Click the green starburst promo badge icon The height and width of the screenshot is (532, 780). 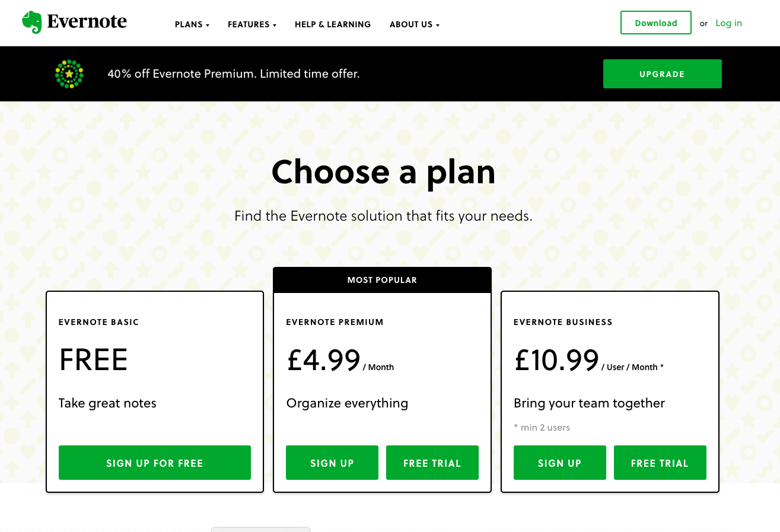coord(69,74)
